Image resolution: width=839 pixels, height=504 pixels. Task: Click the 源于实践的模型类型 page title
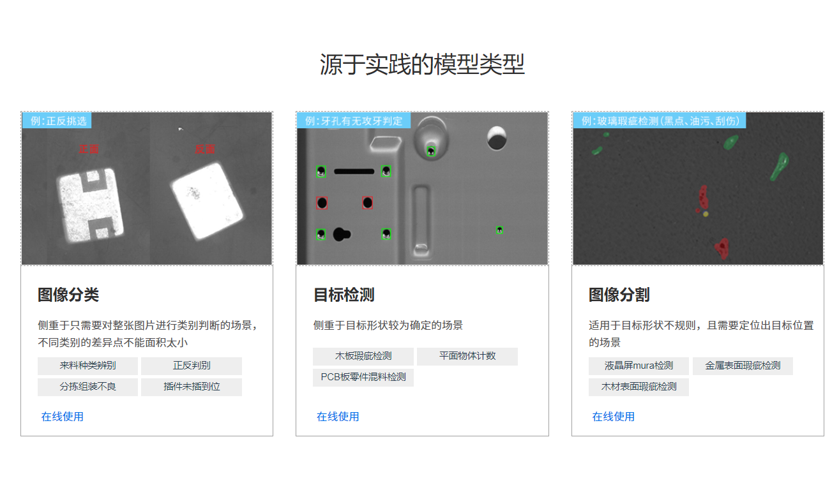pyautogui.click(x=422, y=64)
